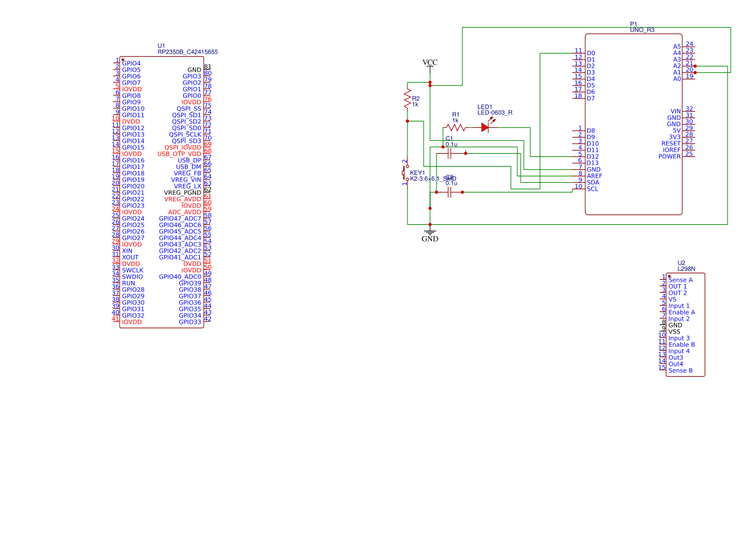
Task: Select the C2 capacitor symbol near SCL wire
Action: coord(449,192)
